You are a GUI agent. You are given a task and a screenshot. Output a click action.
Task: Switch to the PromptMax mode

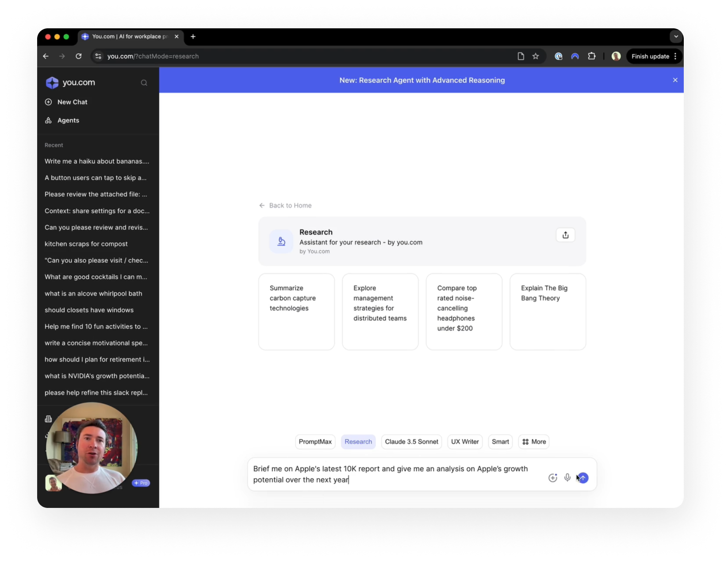(315, 442)
